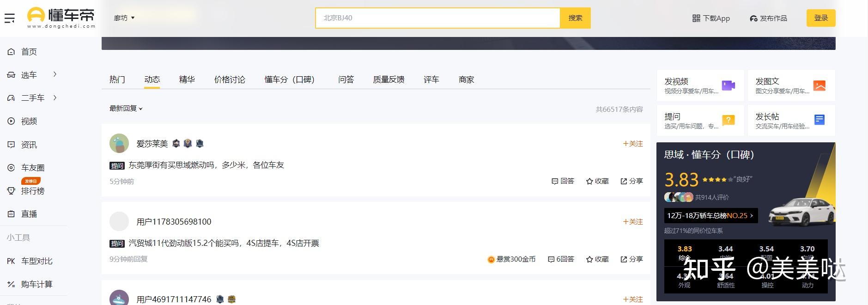Open profile of 用户1178305698100
The image size is (868, 305).
click(x=174, y=222)
